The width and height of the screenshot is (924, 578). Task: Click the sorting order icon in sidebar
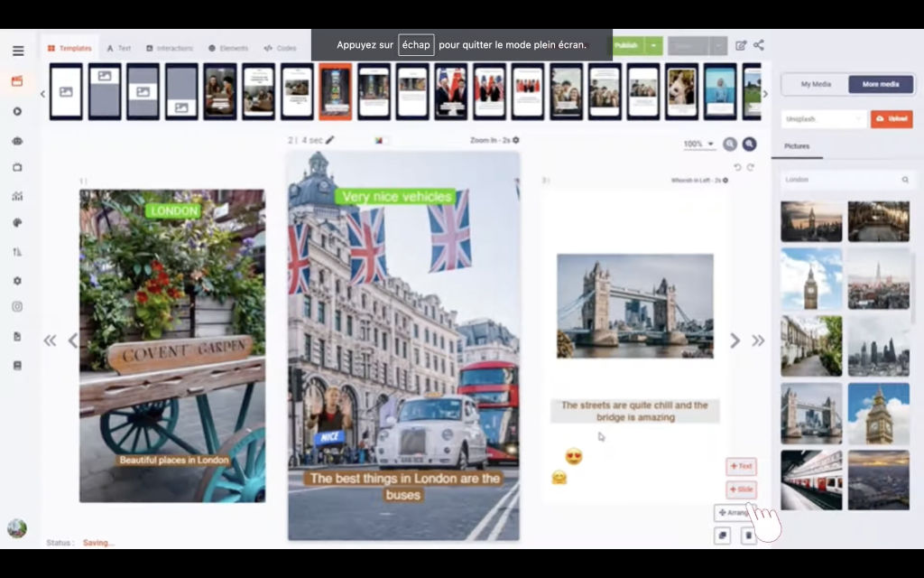coord(17,252)
